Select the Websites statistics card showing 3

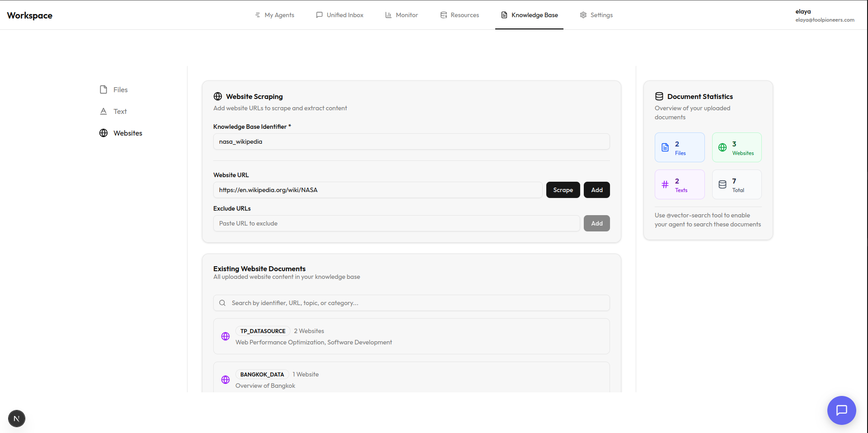737,147
